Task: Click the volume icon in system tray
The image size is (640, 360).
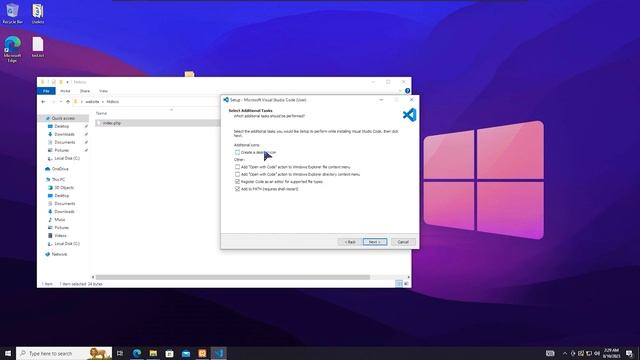Action: (597, 353)
